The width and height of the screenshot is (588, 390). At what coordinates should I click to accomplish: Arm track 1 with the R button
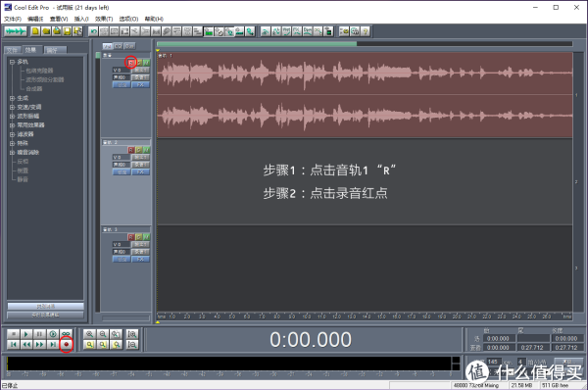click(130, 63)
